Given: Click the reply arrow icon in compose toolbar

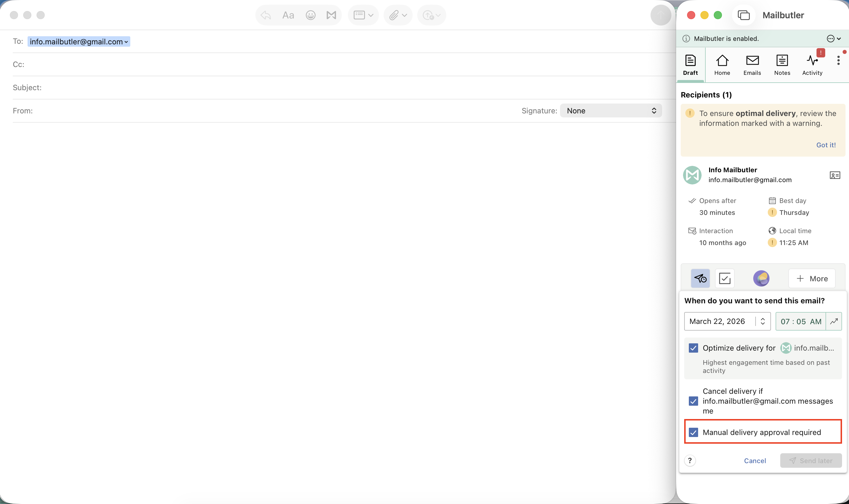Looking at the screenshot, I should click(x=266, y=15).
